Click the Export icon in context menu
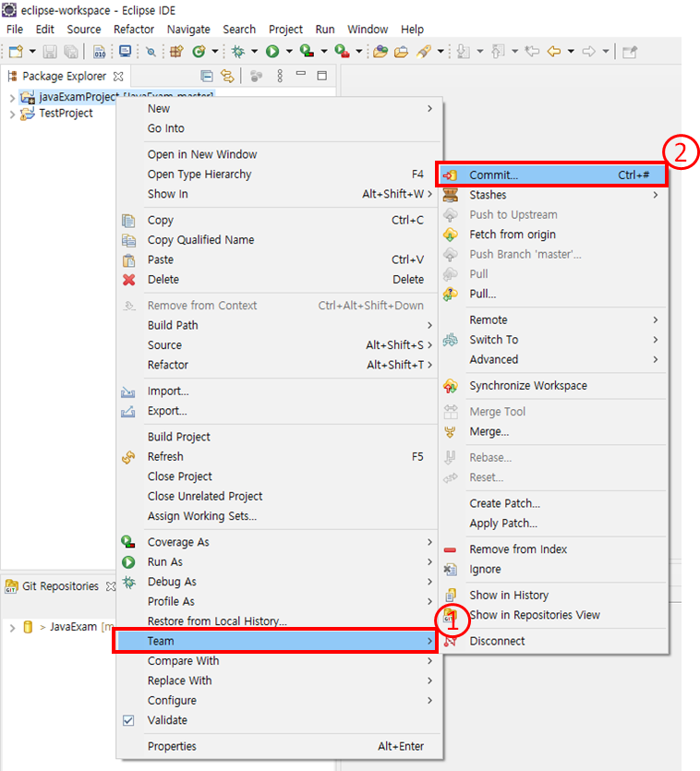700x771 pixels. click(x=127, y=412)
